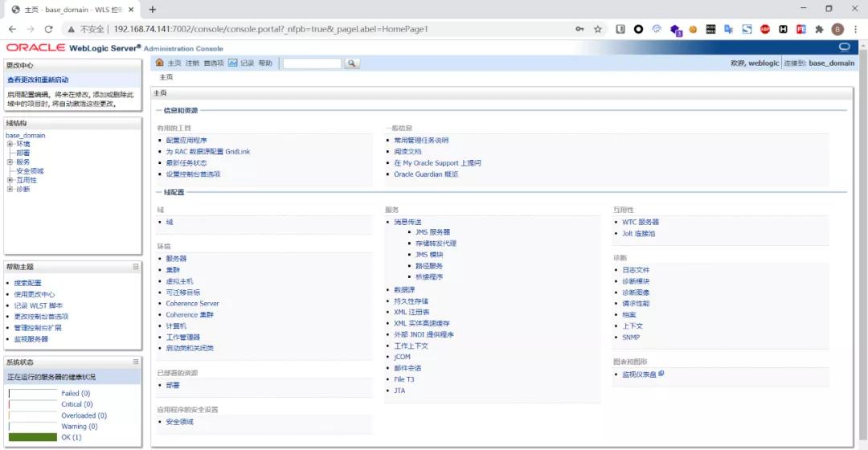Image resolution: width=868 pixels, height=450 pixels.
Task: Select base_domain in the domain structure tree
Action: tap(26, 135)
